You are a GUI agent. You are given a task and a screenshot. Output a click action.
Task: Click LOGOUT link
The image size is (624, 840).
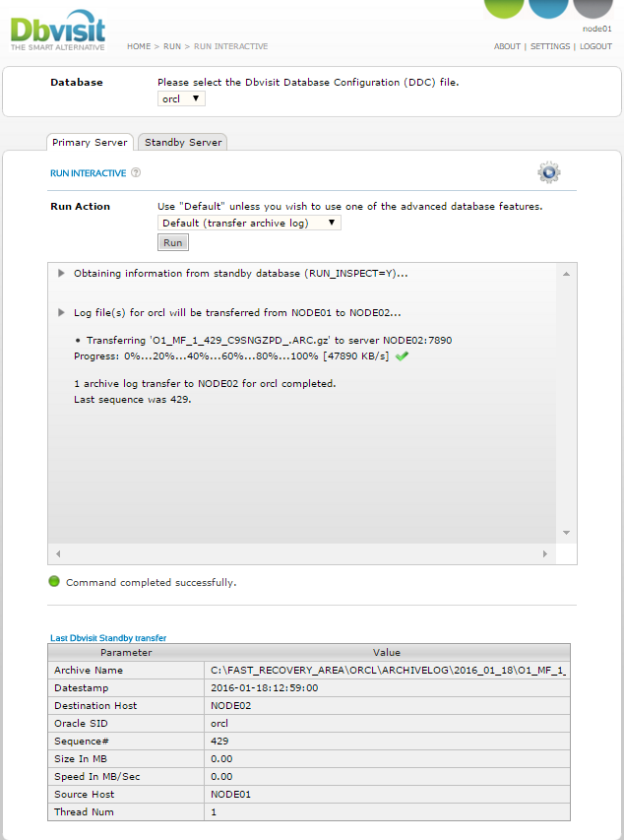point(595,46)
